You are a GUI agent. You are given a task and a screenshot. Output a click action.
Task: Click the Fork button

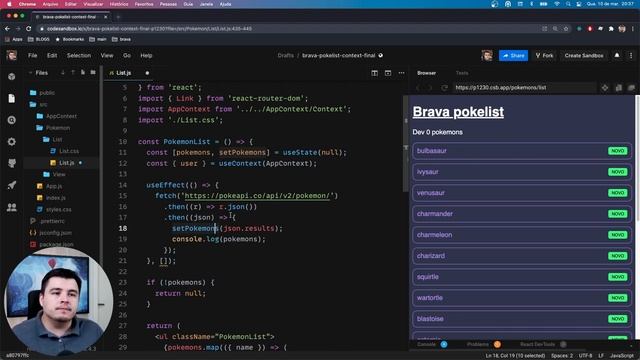coord(544,56)
